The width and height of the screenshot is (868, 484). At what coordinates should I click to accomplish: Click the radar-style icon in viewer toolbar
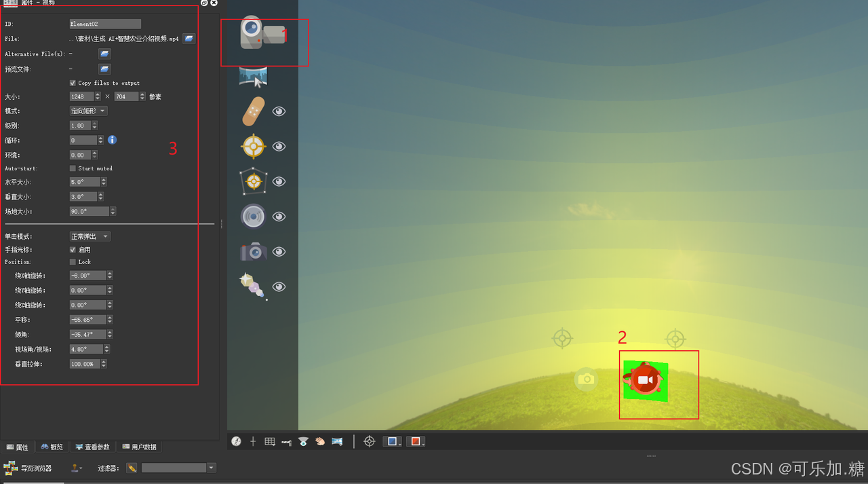pos(303,441)
